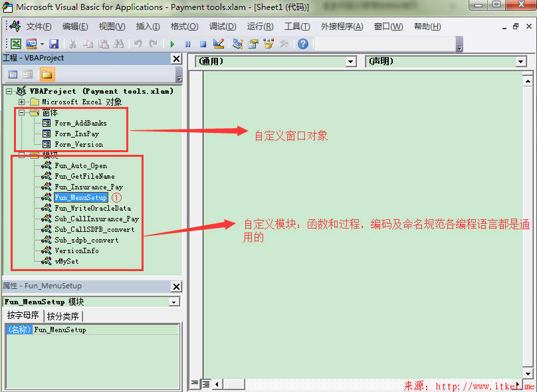Select the Fun_Insurance_Pay module
537x392 pixels.
tap(88, 187)
